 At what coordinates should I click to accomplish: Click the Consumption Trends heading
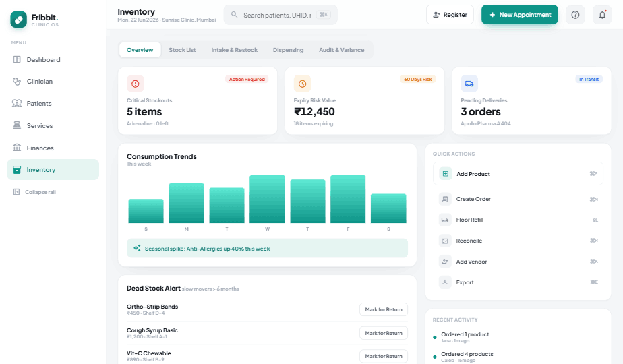click(162, 156)
